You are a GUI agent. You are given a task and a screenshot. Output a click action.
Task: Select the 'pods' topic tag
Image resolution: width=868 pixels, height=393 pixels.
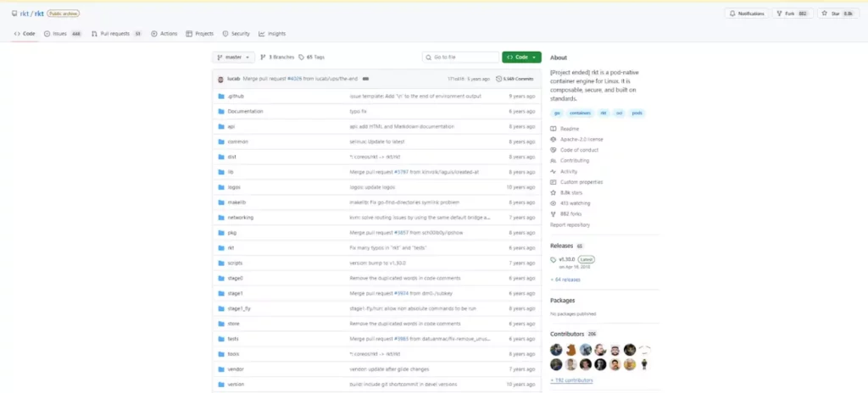[x=637, y=113]
